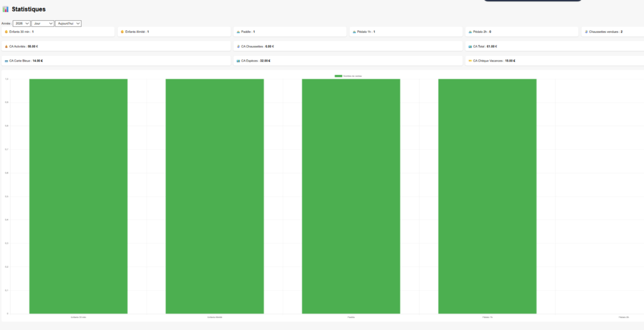Click the CA Espèces money icon

pos(238,61)
